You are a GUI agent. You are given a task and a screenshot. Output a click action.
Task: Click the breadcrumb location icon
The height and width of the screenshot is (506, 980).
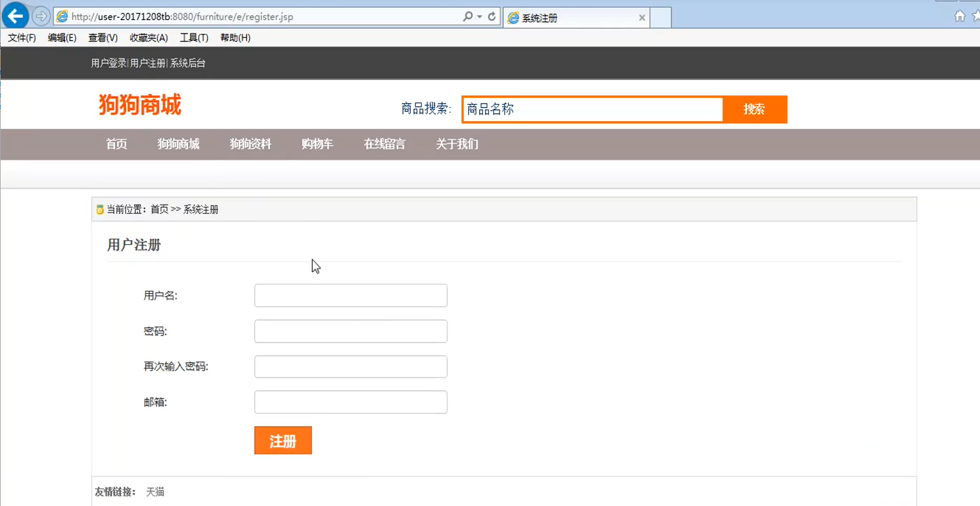coord(100,209)
